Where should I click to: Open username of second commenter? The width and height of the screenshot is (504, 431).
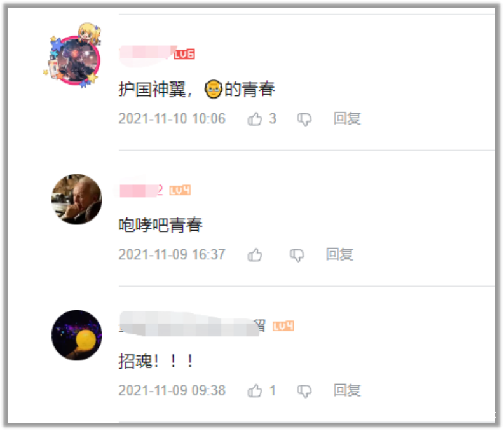click(x=142, y=190)
